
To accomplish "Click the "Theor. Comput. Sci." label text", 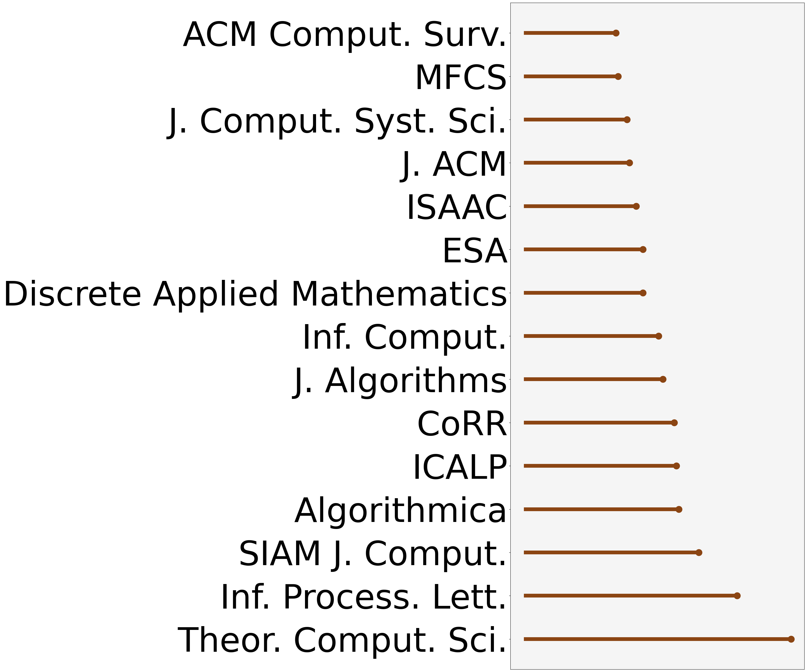I will 342,640.
